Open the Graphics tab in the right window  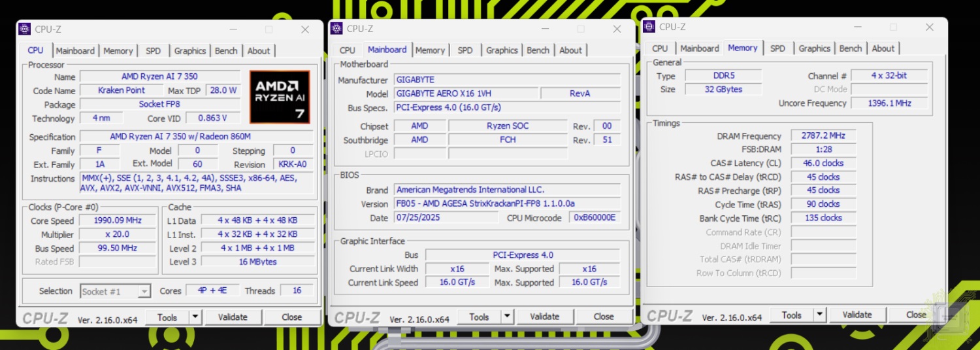[x=814, y=48]
